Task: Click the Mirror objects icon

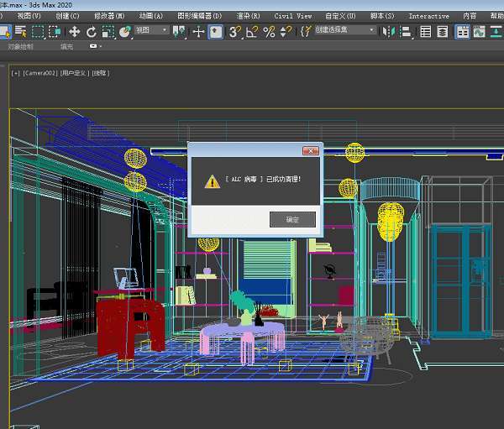Action: coord(388,31)
